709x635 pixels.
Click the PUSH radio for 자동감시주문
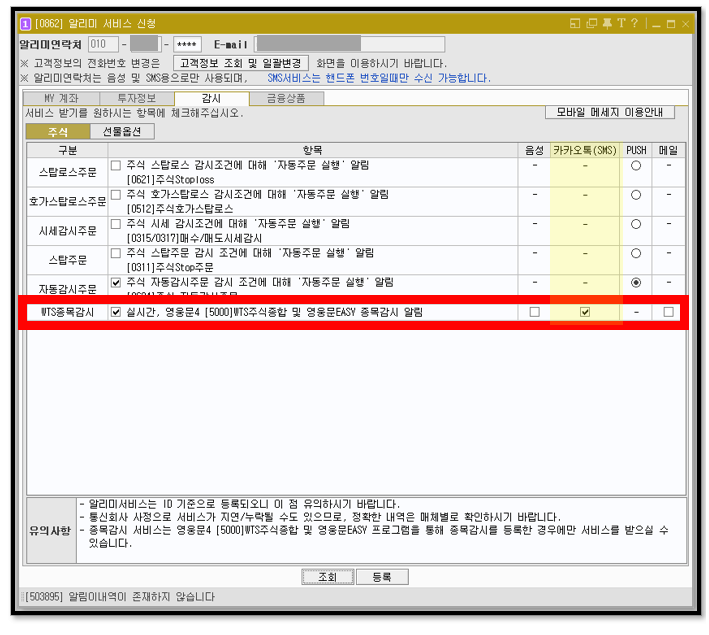pyautogui.click(x=636, y=283)
